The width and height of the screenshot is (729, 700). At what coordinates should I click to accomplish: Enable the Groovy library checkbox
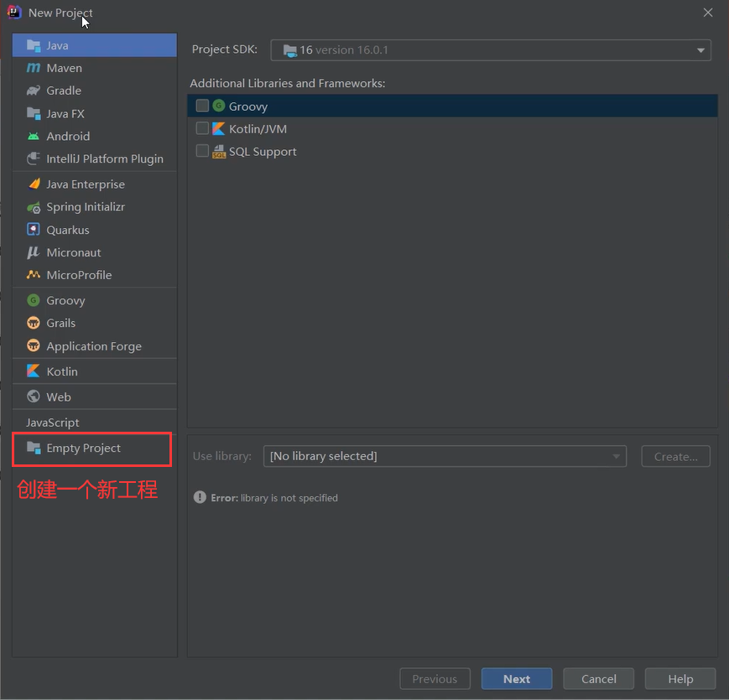coord(202,106)
